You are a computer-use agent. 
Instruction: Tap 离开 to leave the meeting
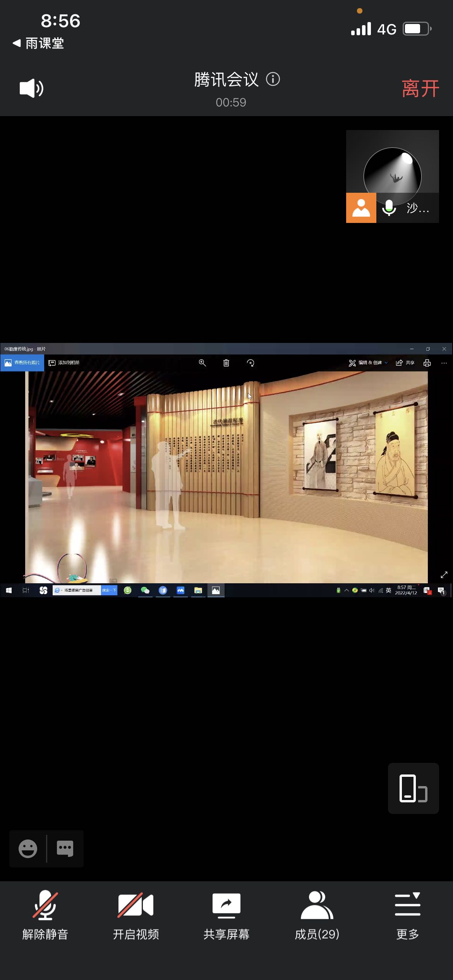(420, 89)
